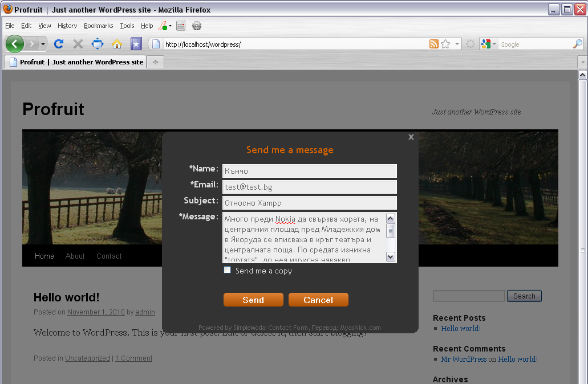Bookmark the page via the star icon
The height and width of the screenshot is (384, 588).
coord(445,44)
